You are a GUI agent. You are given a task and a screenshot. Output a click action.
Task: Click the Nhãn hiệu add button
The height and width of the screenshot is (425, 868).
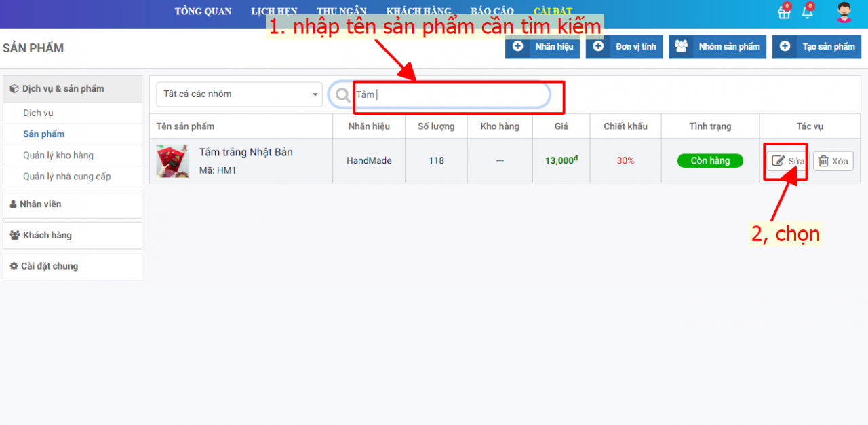542,47
